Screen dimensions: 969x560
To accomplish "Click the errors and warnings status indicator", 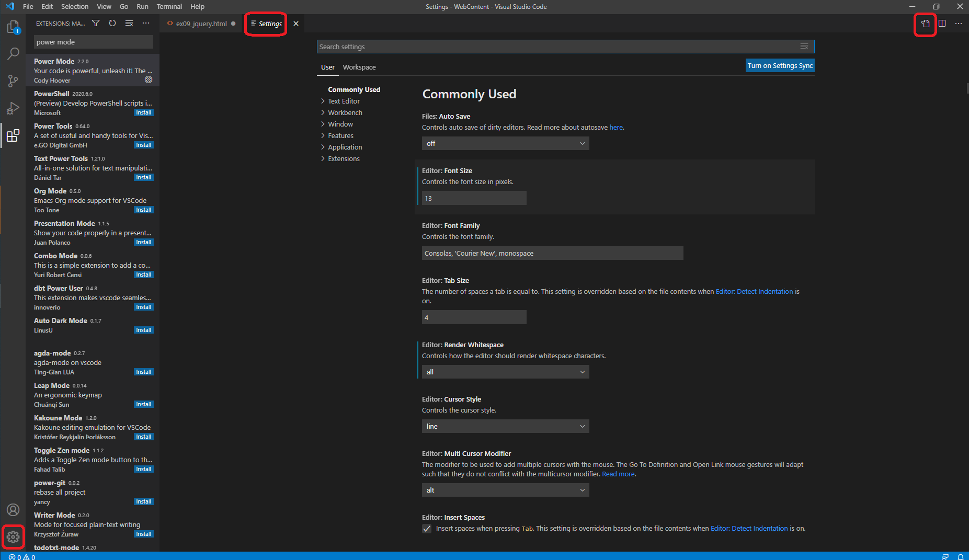I will point(22,556).
